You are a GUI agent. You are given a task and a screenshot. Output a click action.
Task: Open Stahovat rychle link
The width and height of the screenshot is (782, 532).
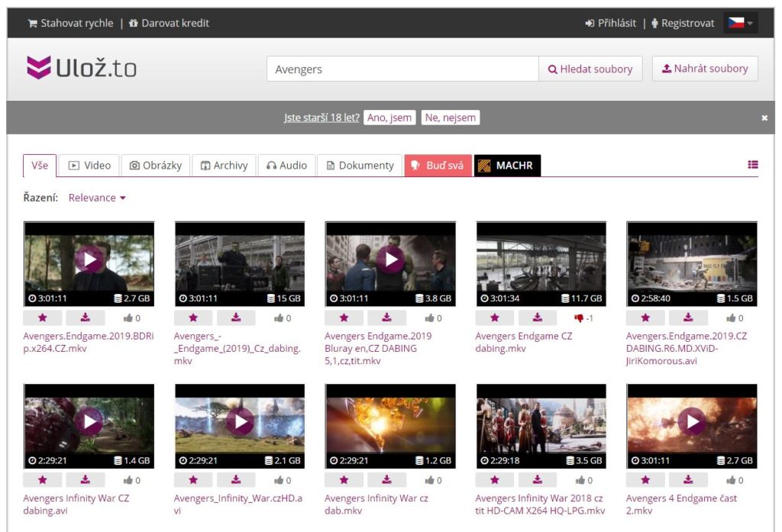pyautogui.click(x=71, y=23)
